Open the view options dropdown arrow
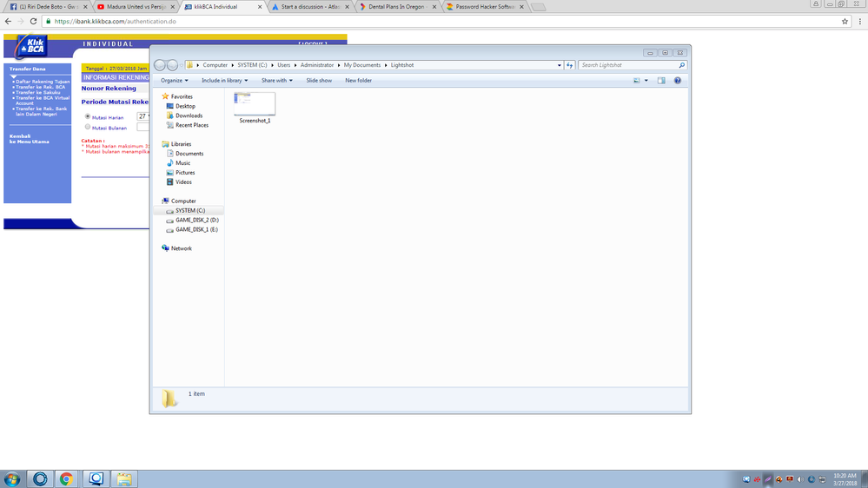This screenshot has height=488, width=868. click(x=646, y=81)
